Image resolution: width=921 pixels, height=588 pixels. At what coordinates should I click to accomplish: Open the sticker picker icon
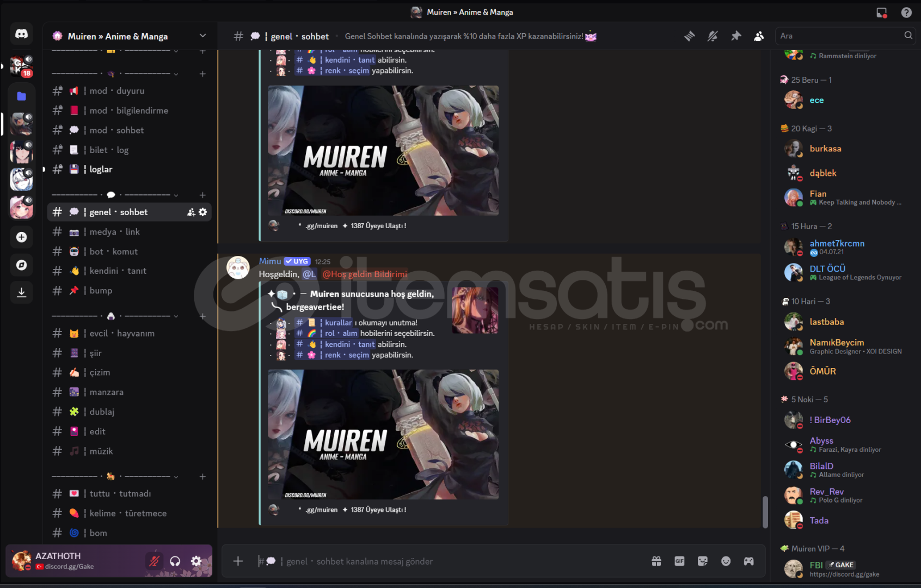tap(703, 561)
